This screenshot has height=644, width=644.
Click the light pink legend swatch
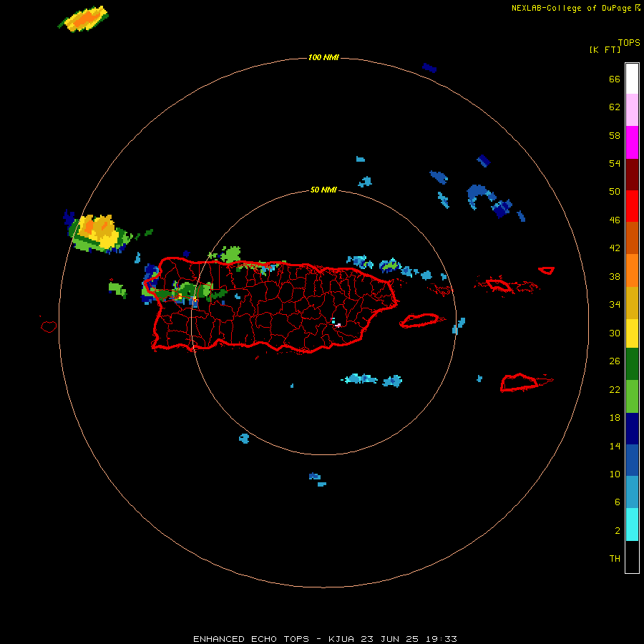pos(632,109)
